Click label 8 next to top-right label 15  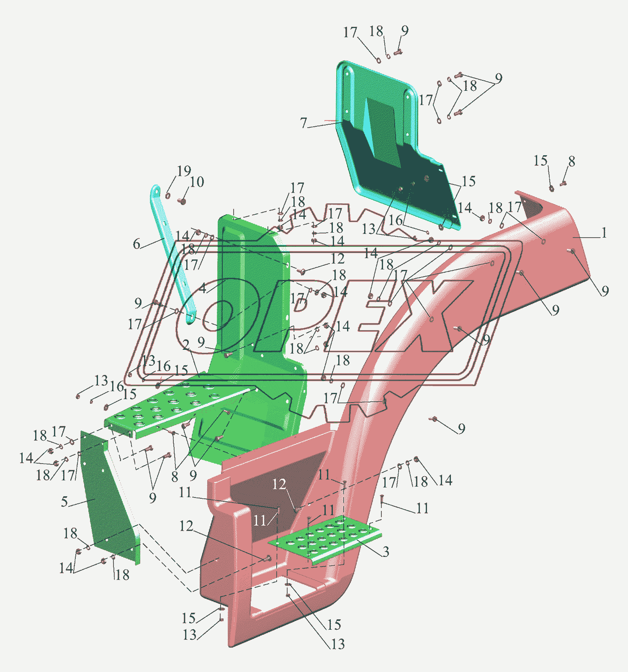point(571,161)
